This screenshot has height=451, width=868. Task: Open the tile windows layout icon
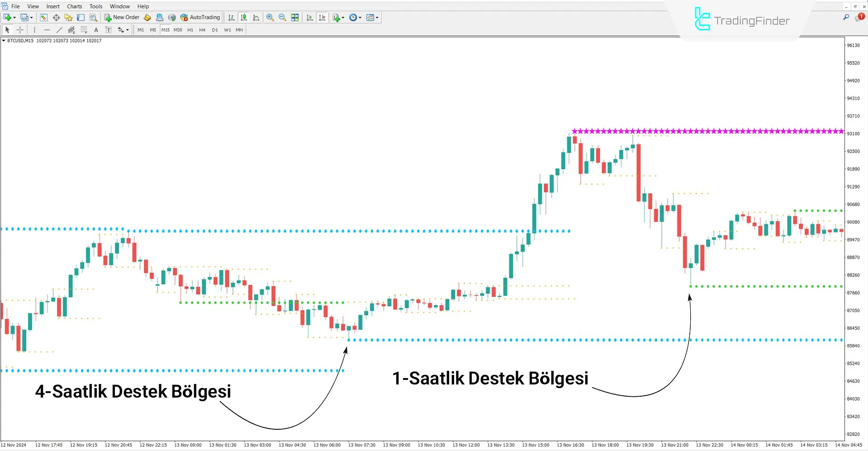click(x=295, y=18)
